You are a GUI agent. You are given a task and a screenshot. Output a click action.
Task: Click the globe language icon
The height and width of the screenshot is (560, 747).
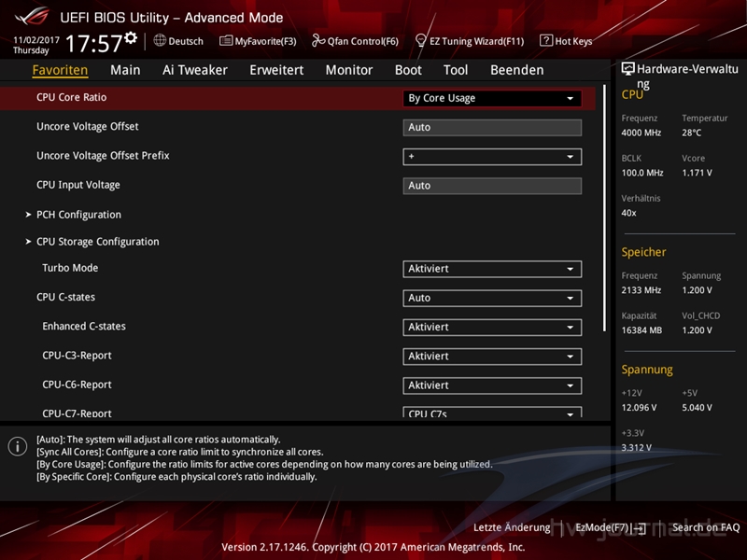tap(160, 41)
